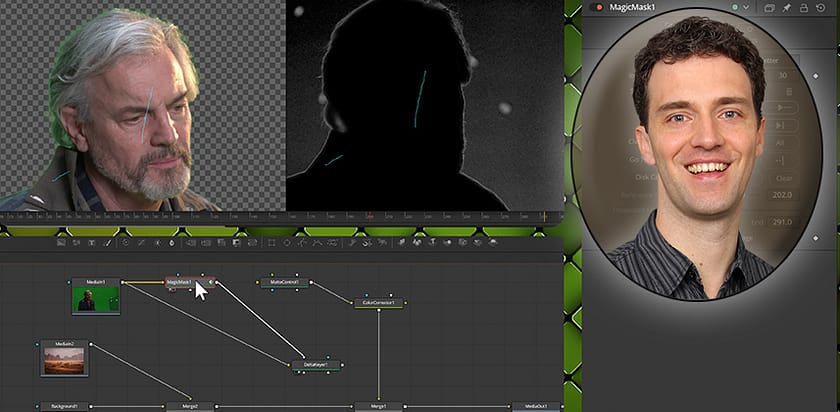Add a pEmitter particle node from the toolbar
Image resolution: width=840 pixels, height=412 pixels.
[x=354, y=243]
